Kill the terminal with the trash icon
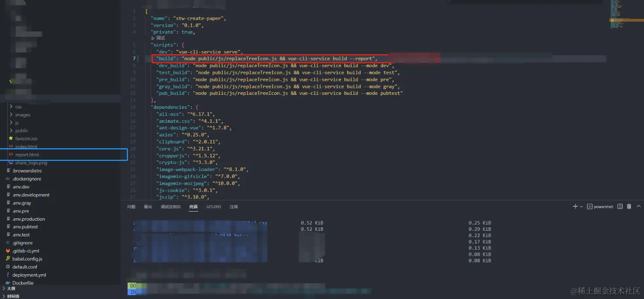Image resolution: width=644 pixels, height=299 pixels. (x=629, y=206)
